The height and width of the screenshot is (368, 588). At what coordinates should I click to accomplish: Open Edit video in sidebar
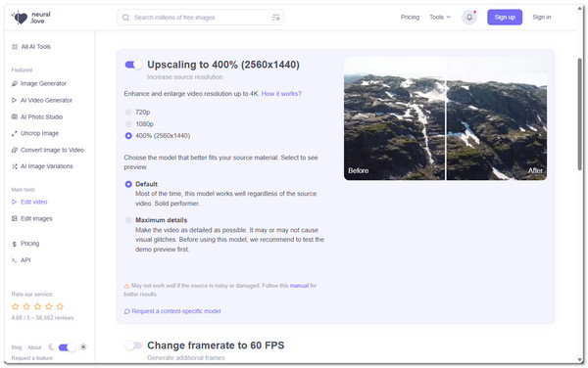coord(33,202)
